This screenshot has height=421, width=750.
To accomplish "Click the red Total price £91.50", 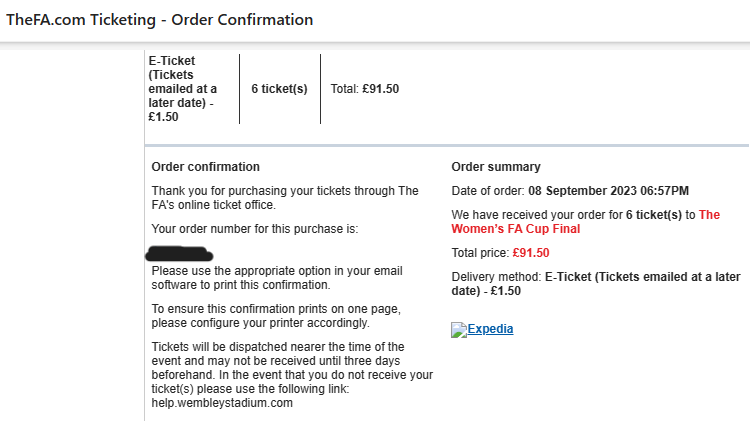I will [531, 253].
